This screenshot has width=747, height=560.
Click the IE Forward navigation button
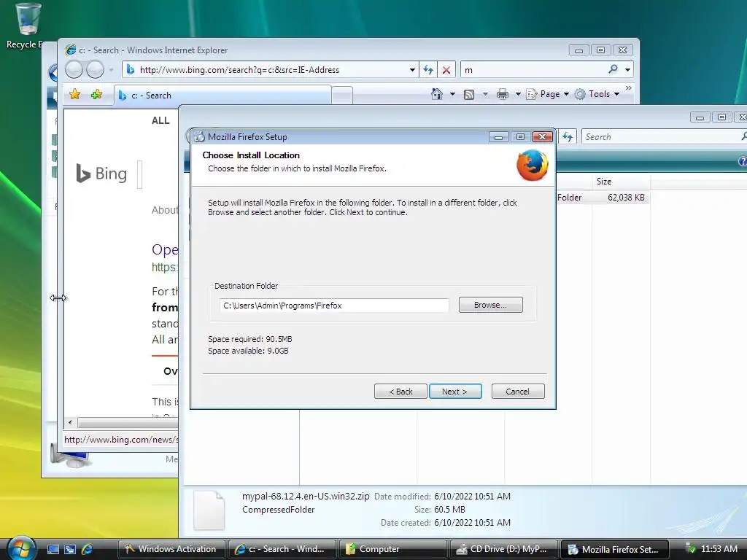(x=95, y=69)
